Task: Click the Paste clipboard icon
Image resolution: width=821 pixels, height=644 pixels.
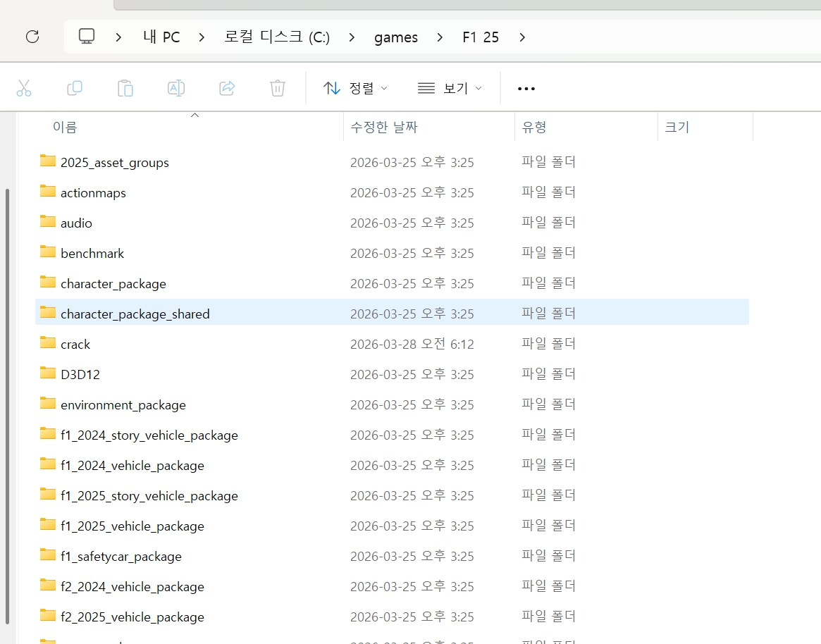Action: pos(125,88)
